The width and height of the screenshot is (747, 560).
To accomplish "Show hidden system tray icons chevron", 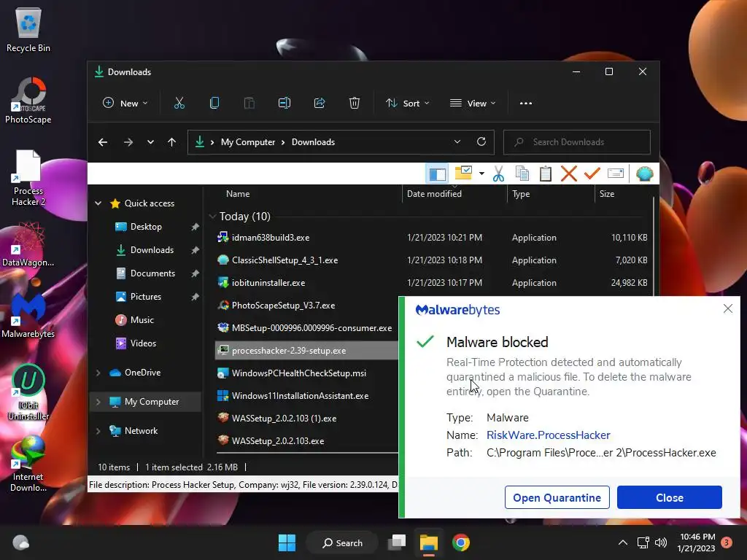I will click(x=623, y=542).
